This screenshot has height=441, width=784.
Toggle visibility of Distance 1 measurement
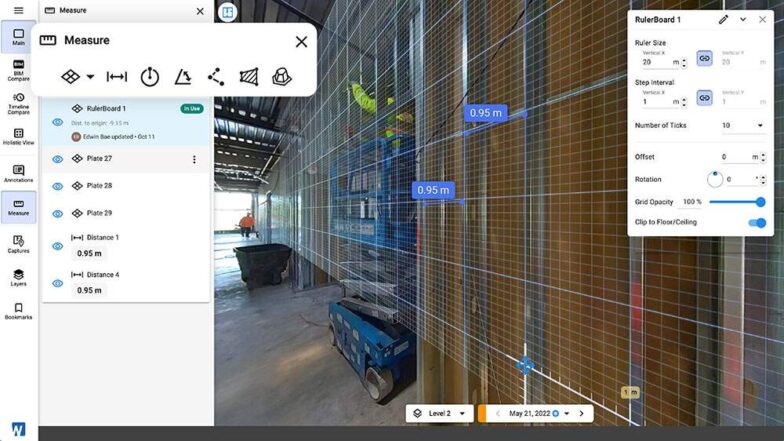[x=57, y=246]
